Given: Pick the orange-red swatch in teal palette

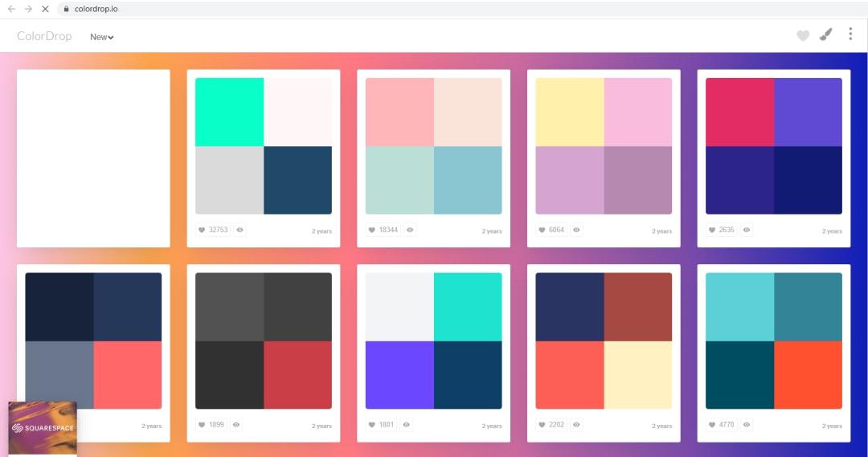Looking at the screenshot, I should coord(808,375).
